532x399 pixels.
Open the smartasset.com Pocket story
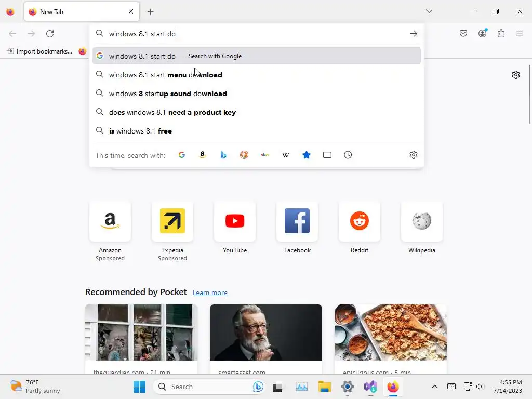tap(266, 339)
